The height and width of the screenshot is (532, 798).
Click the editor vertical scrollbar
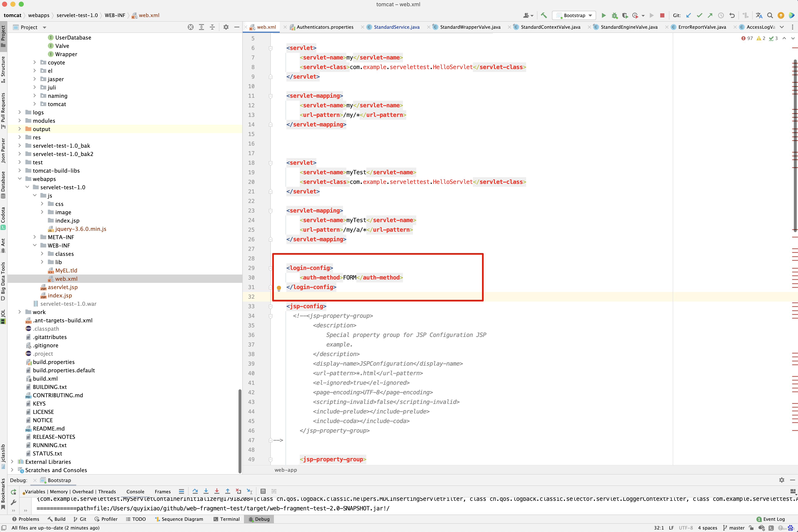[x=795, y=146]
